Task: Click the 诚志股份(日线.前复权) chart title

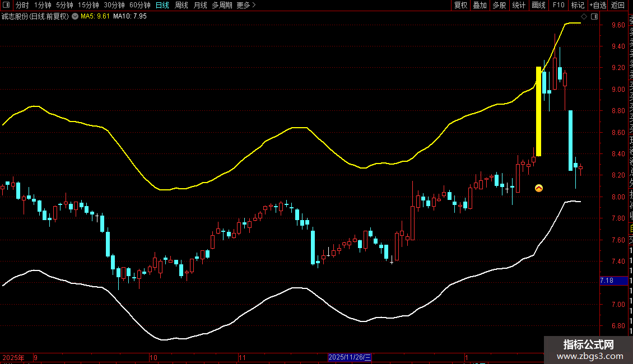Action: click(x=35, y=16)
